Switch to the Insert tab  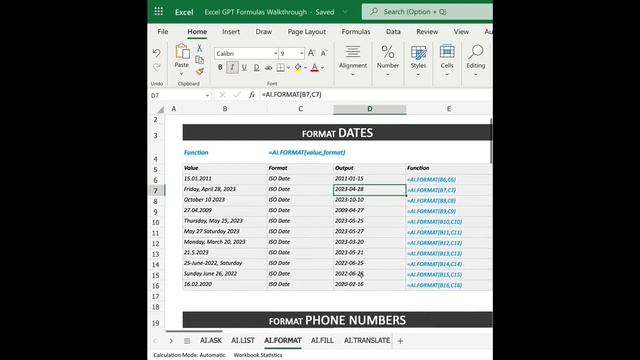tap(231, 32)
